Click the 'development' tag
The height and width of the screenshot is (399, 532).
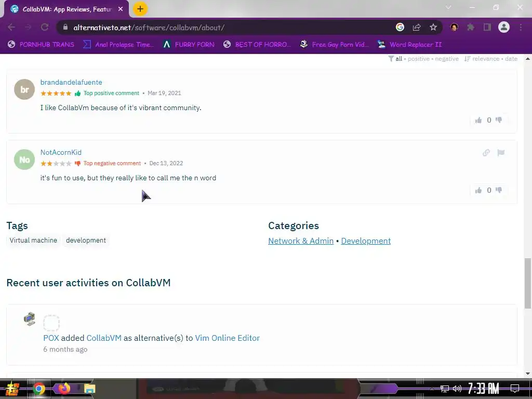[86, 240]
